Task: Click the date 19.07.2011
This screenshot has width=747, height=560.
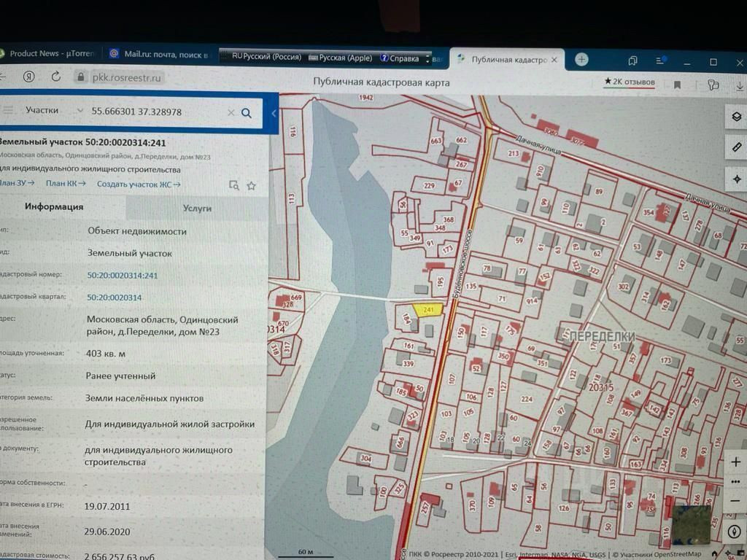Action: point(107,506)
